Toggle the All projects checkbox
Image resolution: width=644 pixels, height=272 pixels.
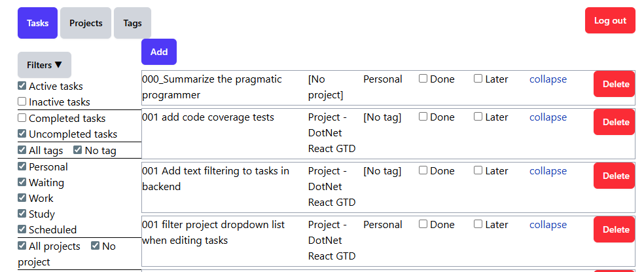coord(22,246)
